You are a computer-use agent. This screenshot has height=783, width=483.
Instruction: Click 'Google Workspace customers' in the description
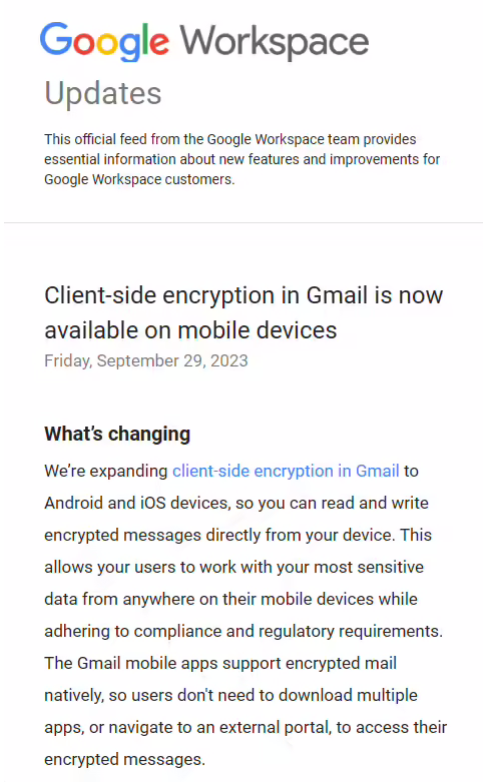[x=139, y=179]
